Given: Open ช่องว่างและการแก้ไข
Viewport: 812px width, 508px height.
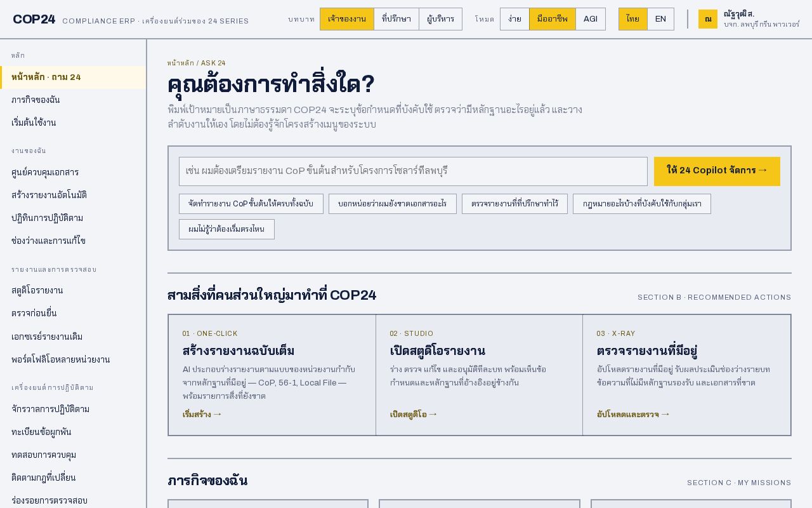Looking at the screenshot, I should click(x=73, y=241).
